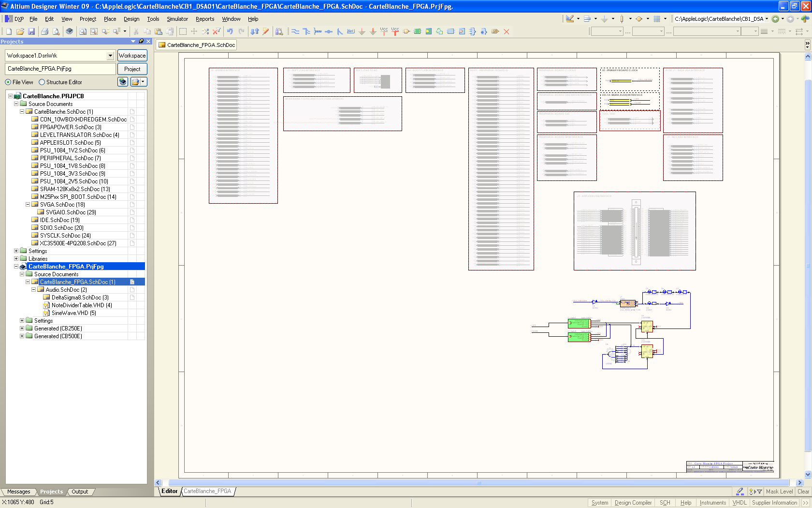Image resolution: width=812 pixels, height=508 pixels.
Task: Click the Print Preview icon
Action: 56,31
